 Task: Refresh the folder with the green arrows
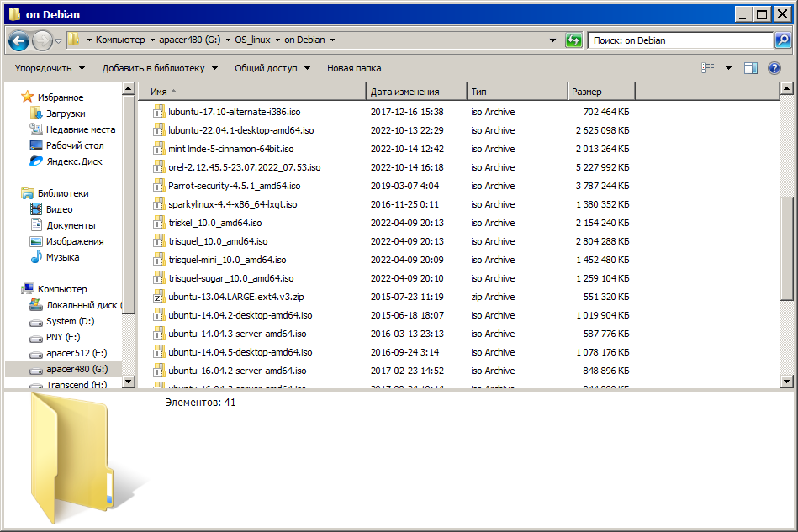[573, 40]
